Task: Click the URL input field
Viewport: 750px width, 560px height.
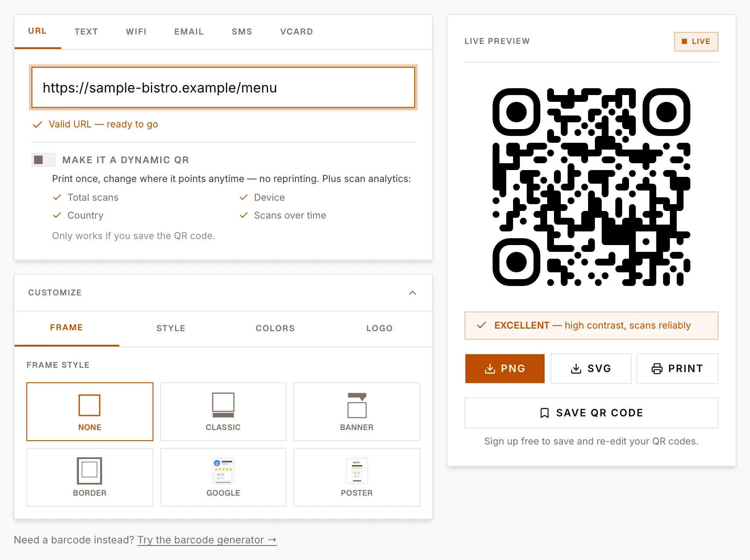Action: point(223,87)
